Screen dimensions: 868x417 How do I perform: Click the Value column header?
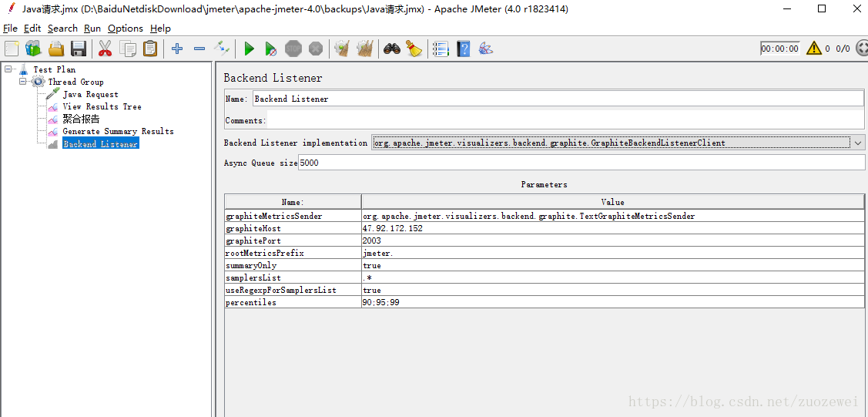[613, 202]
